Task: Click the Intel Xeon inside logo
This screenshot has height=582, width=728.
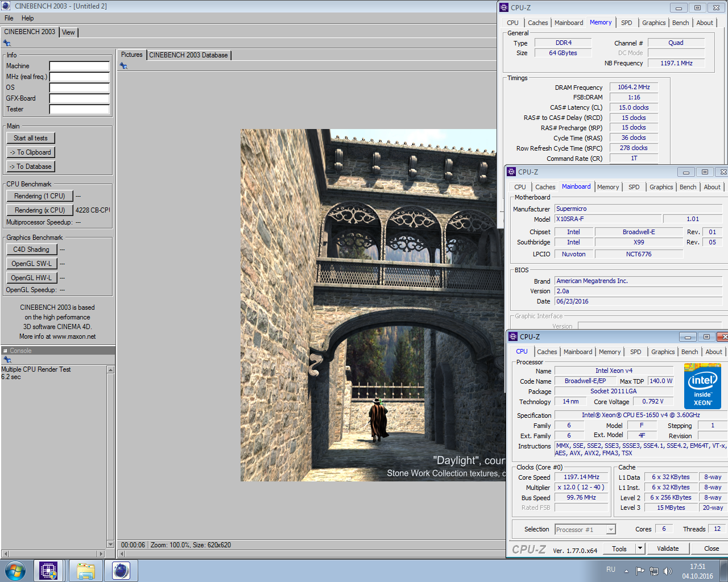Action: coord(702,388)
